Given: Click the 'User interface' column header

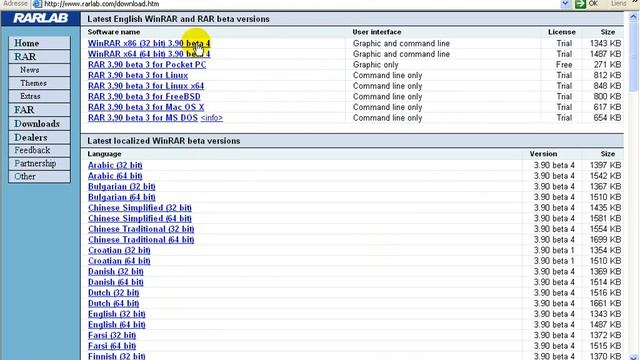Looking at the screenshot, I should pyautogui.click(x=377, y=32).
